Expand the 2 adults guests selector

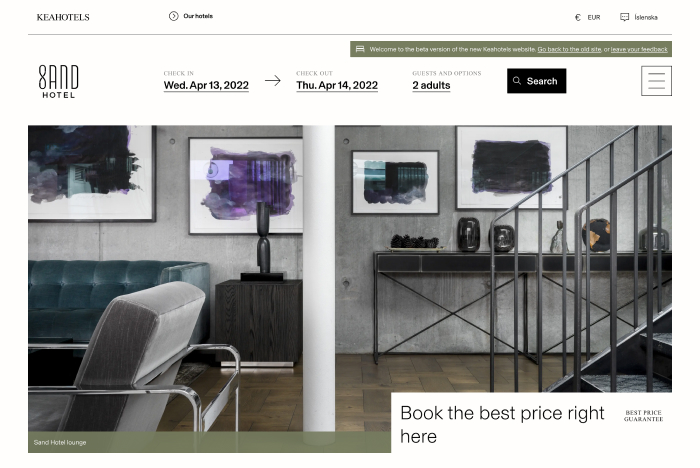point(431,85)
